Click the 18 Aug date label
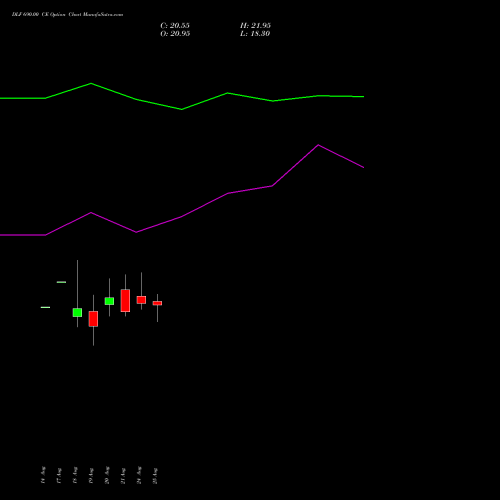 (x=75, y=475)
